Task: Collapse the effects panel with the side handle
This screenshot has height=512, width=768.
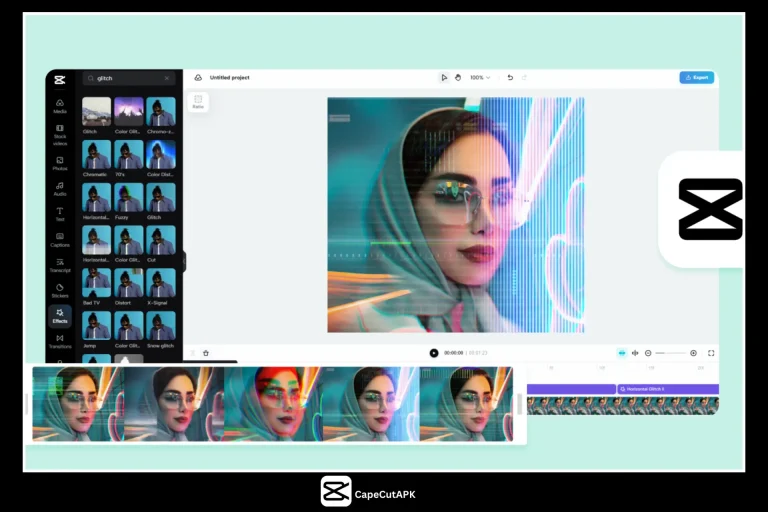Action: [184, 261]
